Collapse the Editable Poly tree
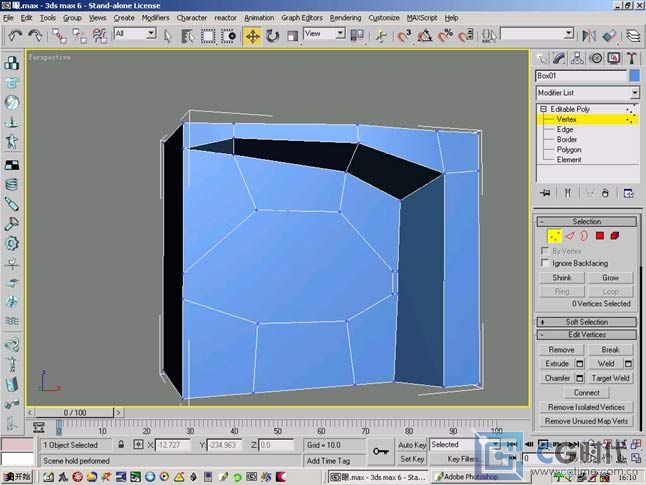 [543, 109]
